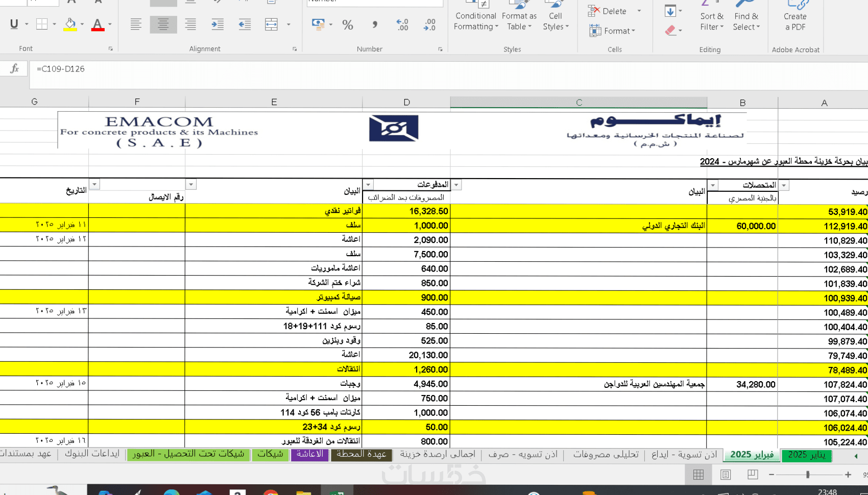Open filter dropdown for المتحصلات column
Image resolution: width=868 pixels, height=495 pixels.
point(712,185)
